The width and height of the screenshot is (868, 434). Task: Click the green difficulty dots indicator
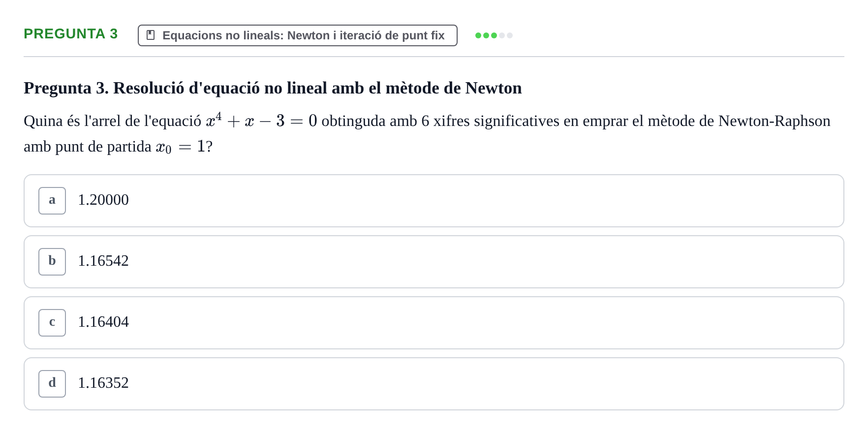pyautogui.click(x=494, y=35)
